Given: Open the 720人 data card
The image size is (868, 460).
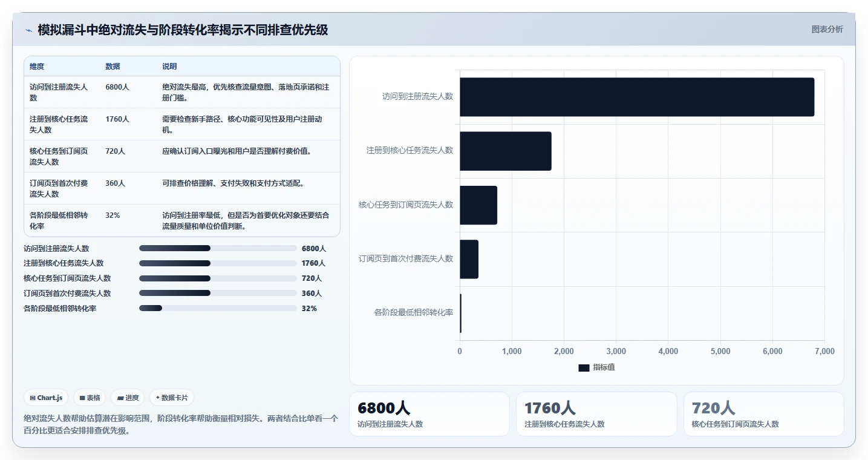Looking at the screenshot, I should [763, 414].
